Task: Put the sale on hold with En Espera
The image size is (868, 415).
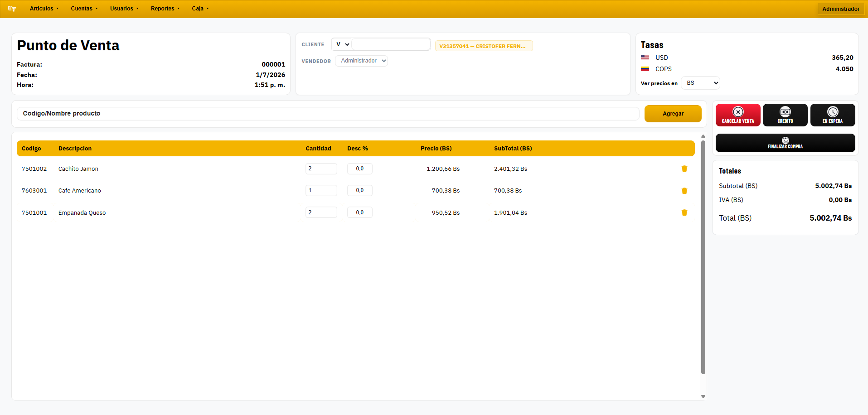Action: tap(833, 115)
